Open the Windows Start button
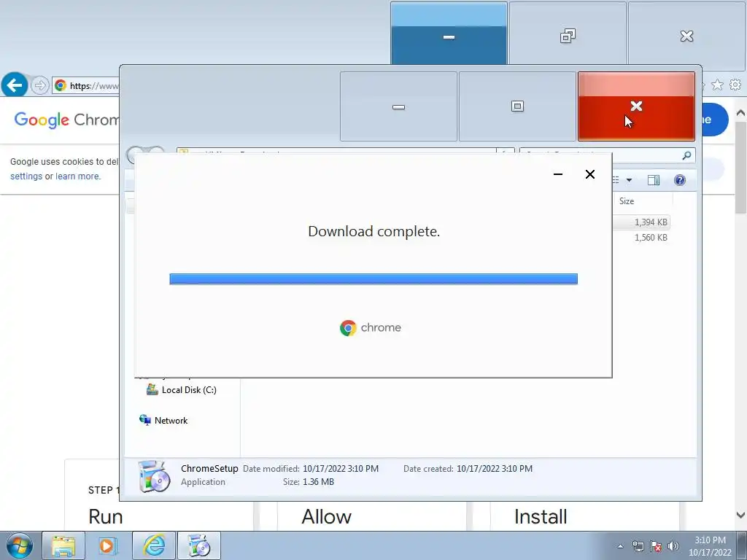This screenshot has width=747, height=560. click(19, 545)
